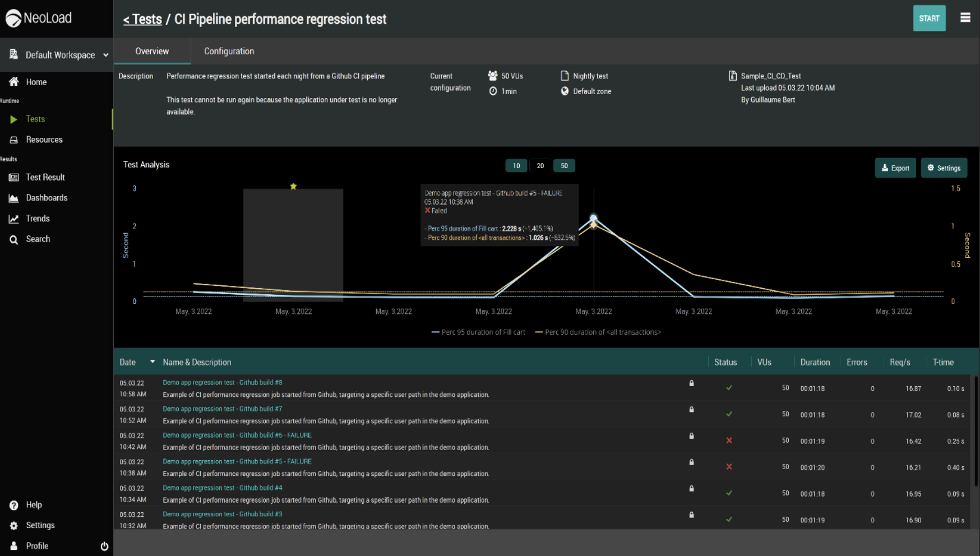Export the test analysis chart
Image resolution: width=980 pixels, height=556 pixels.
click(895, 168)
